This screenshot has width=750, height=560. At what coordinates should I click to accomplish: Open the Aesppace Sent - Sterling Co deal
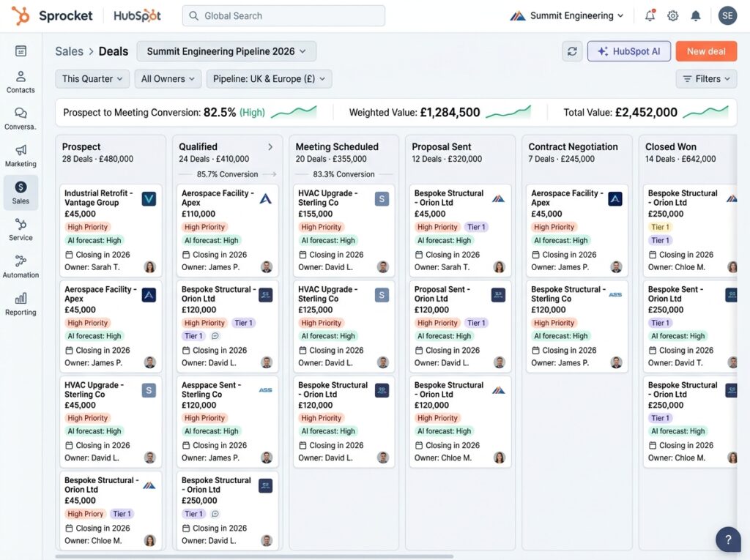coord(227,422)
